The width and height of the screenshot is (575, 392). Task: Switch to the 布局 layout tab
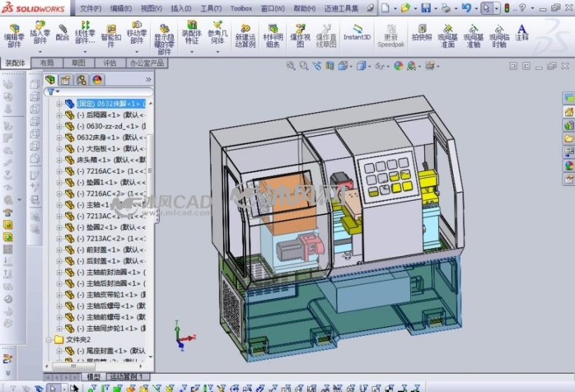pyautogui.click(x=46, y=63)
